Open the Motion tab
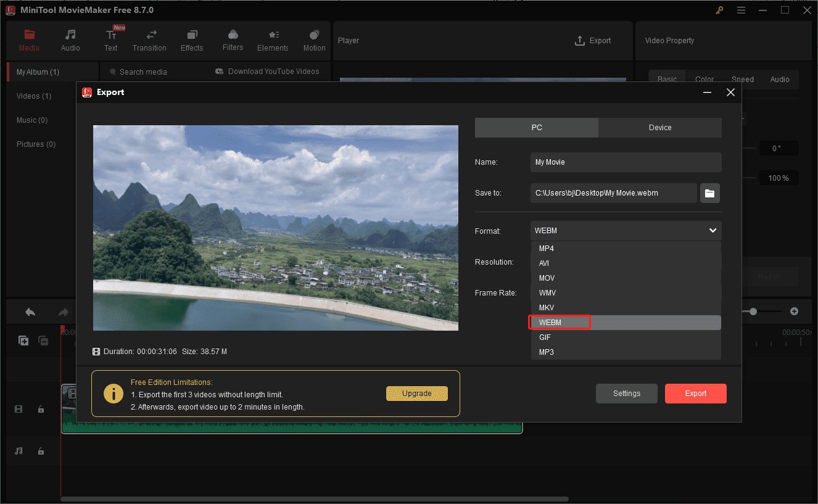 314,40
